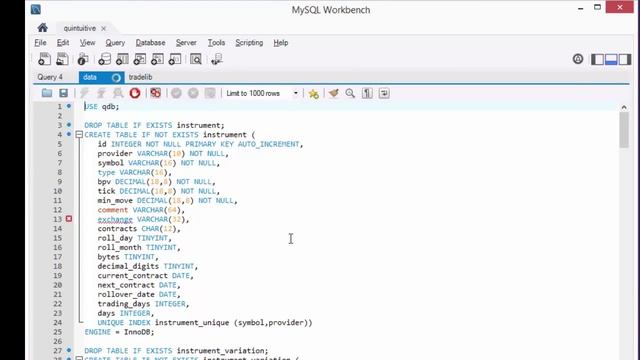Screen dimensions: 640x360
Task: Open the Limit to 1000 rows dropdown
Action: [262, 93]
